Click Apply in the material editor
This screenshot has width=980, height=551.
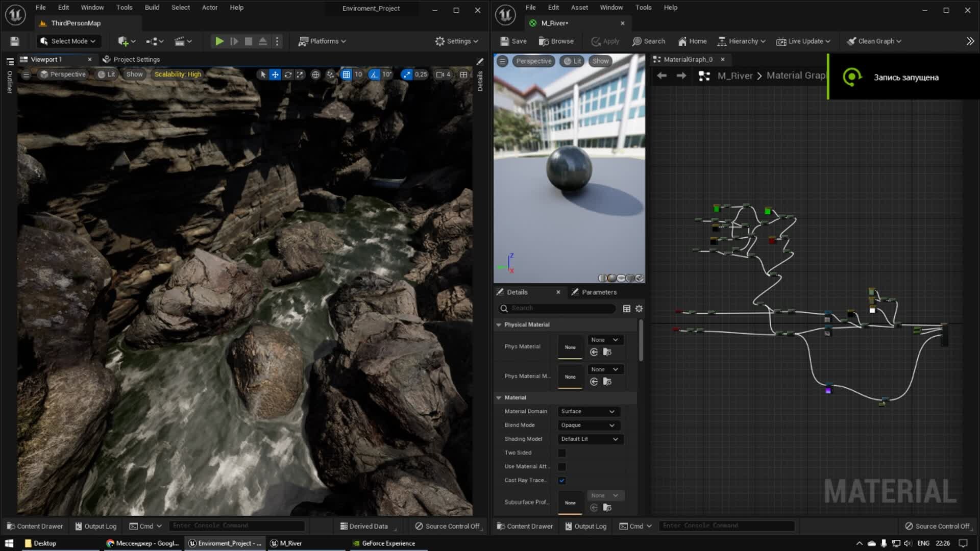(605, 41)
